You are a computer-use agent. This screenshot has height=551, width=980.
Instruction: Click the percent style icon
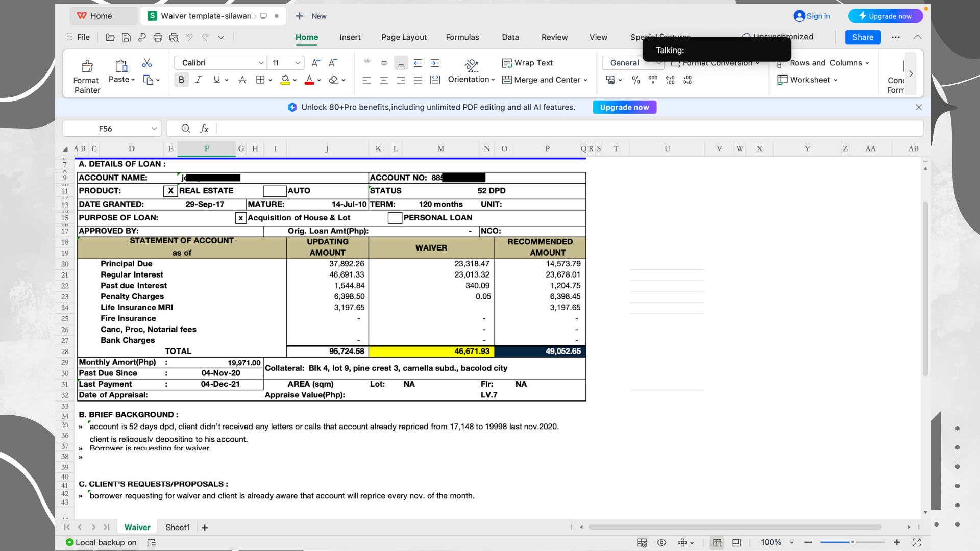pos(635,80)
